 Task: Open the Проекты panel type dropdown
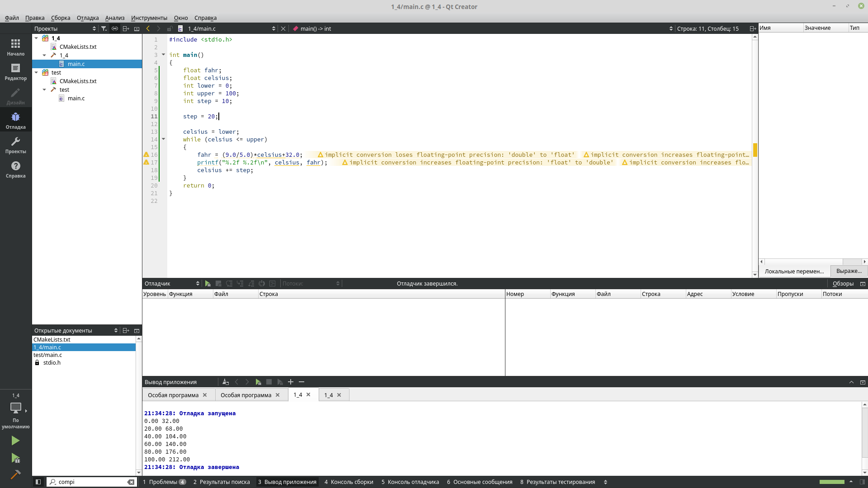[65, 28]
